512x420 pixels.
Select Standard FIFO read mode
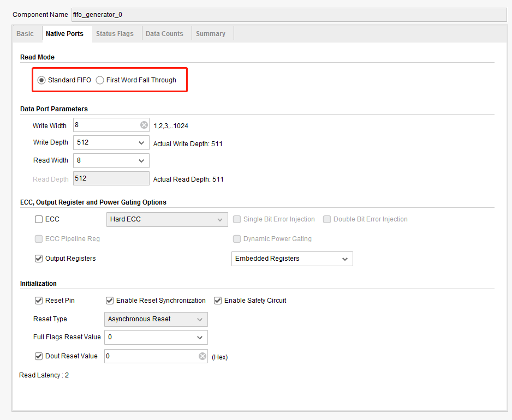[41, 80]
